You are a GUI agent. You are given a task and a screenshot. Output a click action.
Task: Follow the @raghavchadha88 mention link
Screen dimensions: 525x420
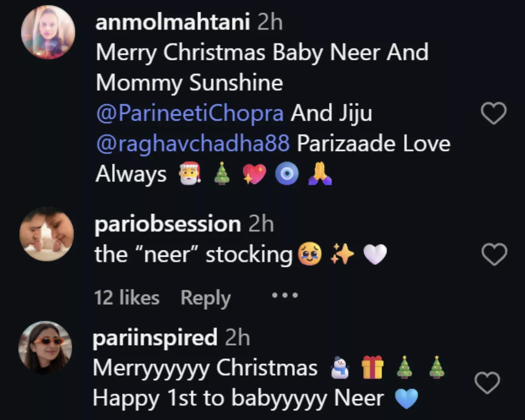click(193, 144)
